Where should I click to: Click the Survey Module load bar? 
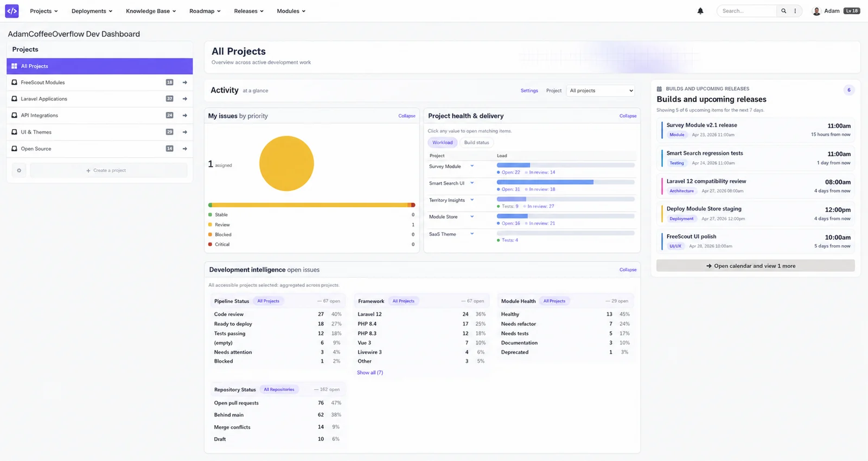[x=566, y=165]
